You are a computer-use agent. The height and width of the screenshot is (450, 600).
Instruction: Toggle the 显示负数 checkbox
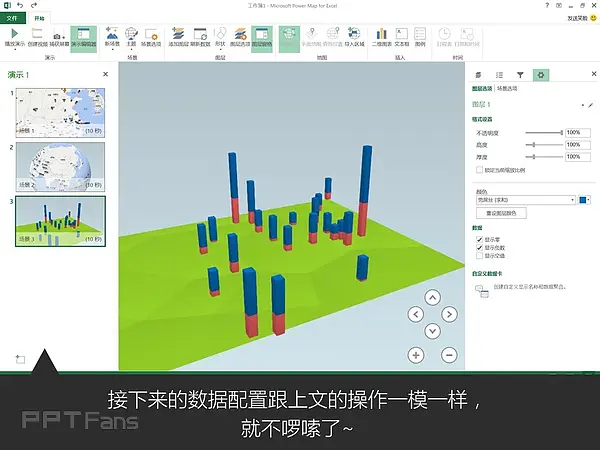click(478, 247)
